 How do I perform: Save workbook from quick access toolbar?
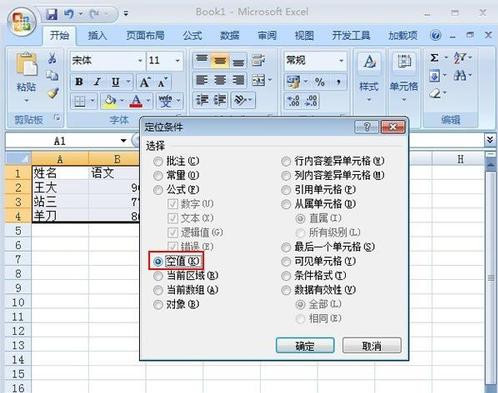[51, 14]
